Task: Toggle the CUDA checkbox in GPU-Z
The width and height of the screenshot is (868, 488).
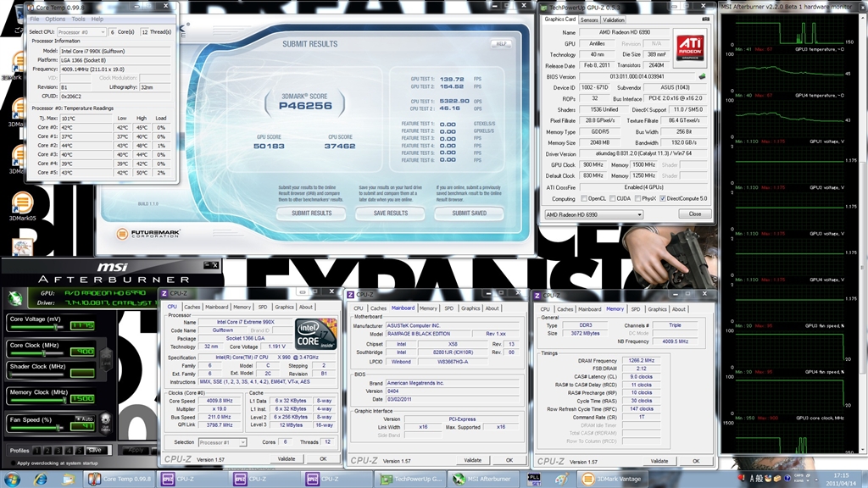Action: (x=610, y=199)
